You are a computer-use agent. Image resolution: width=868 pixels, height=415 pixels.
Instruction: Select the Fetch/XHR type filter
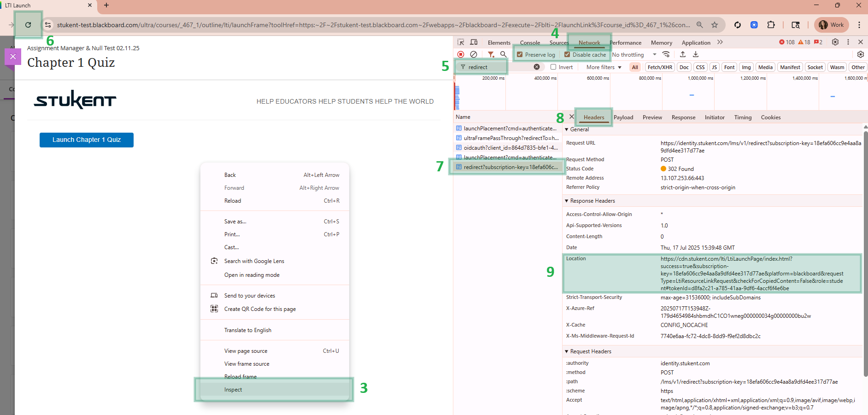tap(660, 67)
